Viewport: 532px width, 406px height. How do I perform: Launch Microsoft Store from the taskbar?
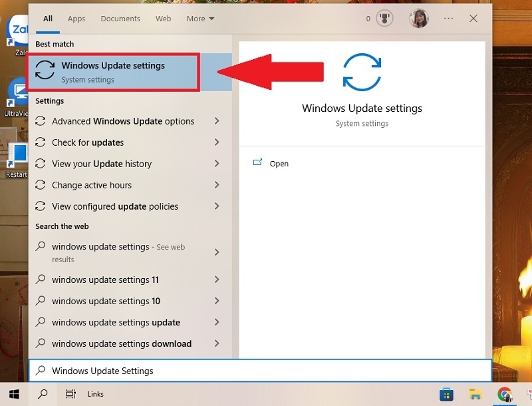click(x=446, y=393)
